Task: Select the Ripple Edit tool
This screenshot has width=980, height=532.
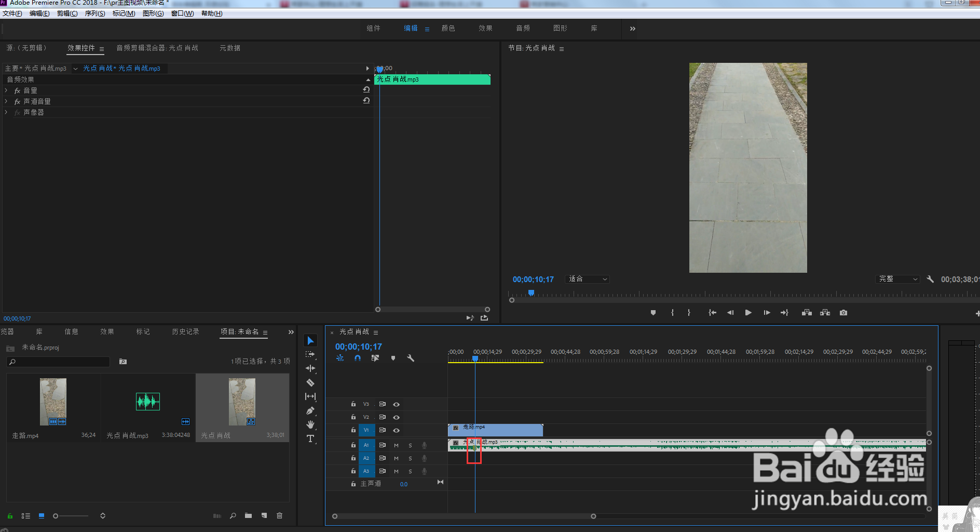Action: click(310, 368)
